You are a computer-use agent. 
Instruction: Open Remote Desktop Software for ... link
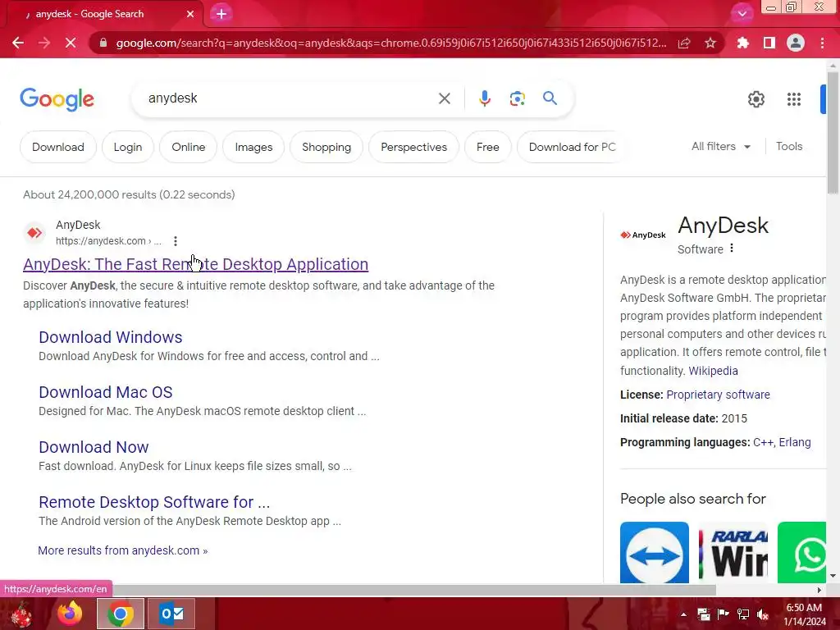[154, 502]
